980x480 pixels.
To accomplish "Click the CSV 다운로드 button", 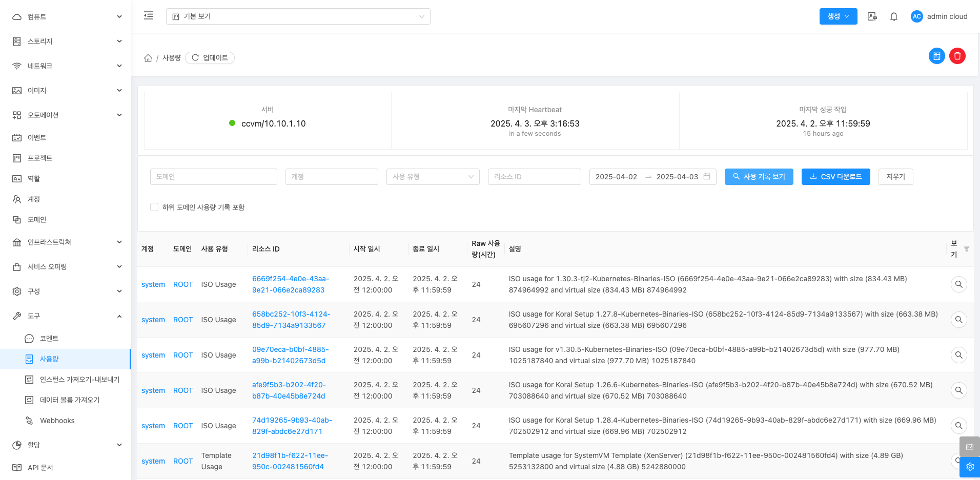I will (x=835, y=177).
